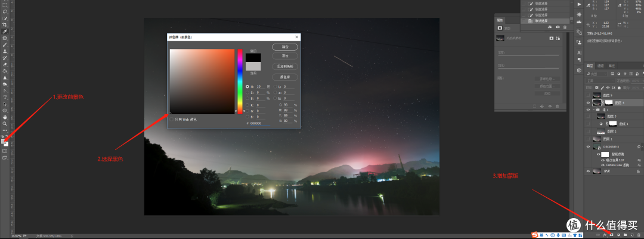This screenshot has width=644, height=239.
Task: Select the 属性 Properties tab
Action: click(500, 20)
